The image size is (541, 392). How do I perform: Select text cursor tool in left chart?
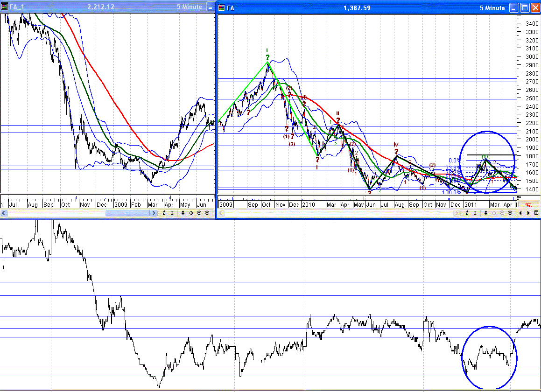pos(172,213)
